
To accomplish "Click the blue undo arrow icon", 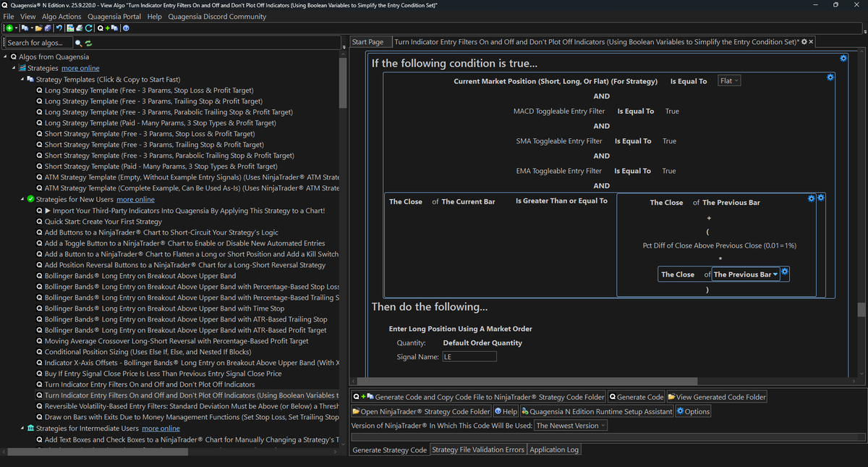I will pyautogui.click(x=59, y=28).
